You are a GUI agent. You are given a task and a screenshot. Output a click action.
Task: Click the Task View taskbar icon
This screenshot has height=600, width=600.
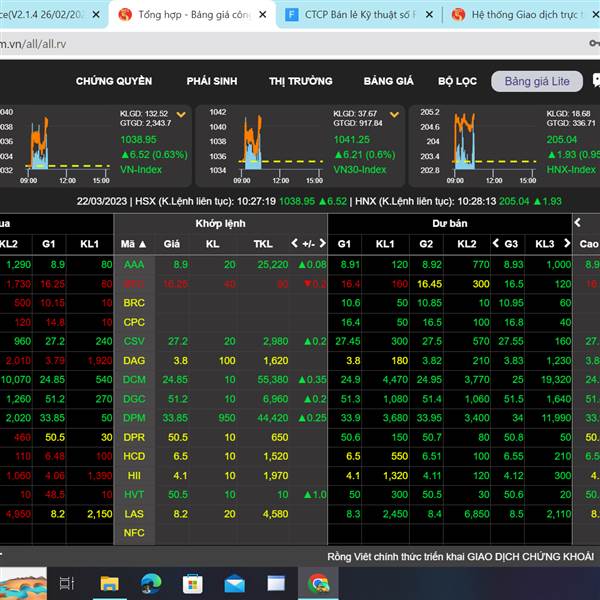coord(67,583)
